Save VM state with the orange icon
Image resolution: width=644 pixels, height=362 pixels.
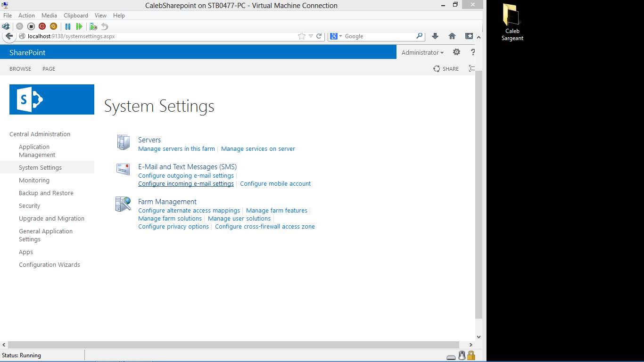pyautogui.click(x=53, y=26)
